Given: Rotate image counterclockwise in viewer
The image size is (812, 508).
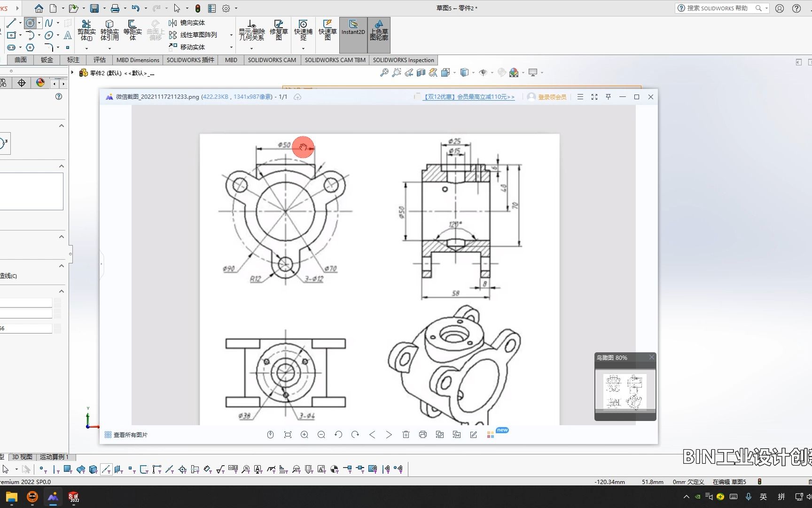Looking at the screenshot, I should tap(338, 435).
